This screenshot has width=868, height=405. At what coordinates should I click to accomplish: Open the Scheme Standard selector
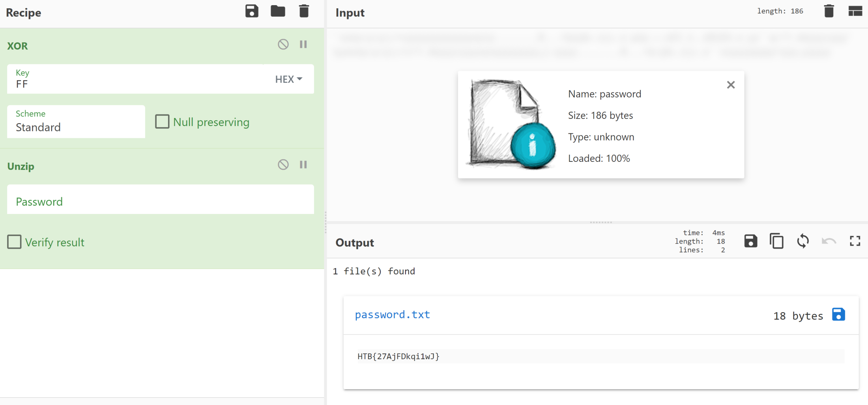coord(76,122)
